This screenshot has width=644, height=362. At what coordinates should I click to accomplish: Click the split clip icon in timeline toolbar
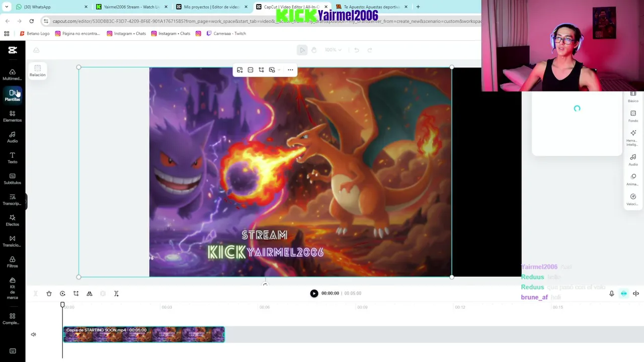coord(35,294)
